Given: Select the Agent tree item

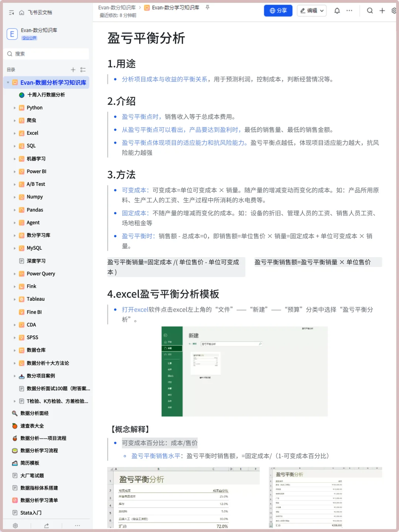Looking at the screenshot, I should [33, 223].
